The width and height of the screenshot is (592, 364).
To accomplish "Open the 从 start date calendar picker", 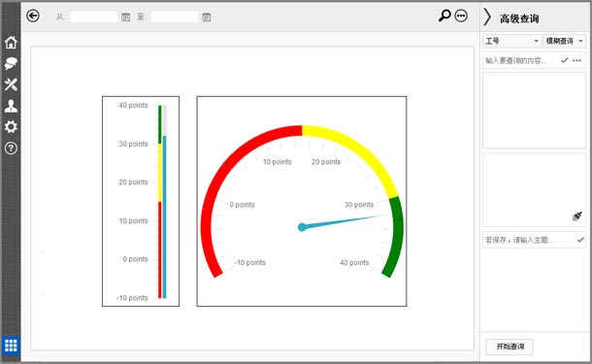I will click(x=125, y=17).
